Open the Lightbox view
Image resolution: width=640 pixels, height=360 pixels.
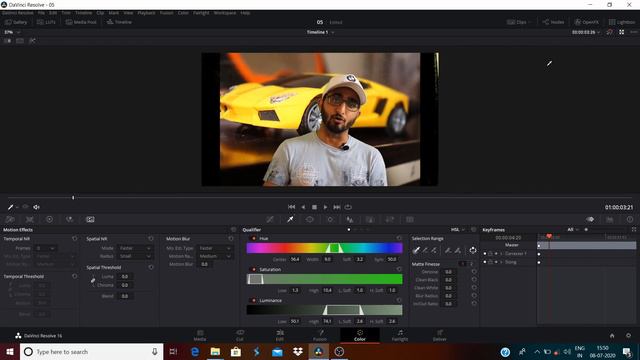coord(622,22)
